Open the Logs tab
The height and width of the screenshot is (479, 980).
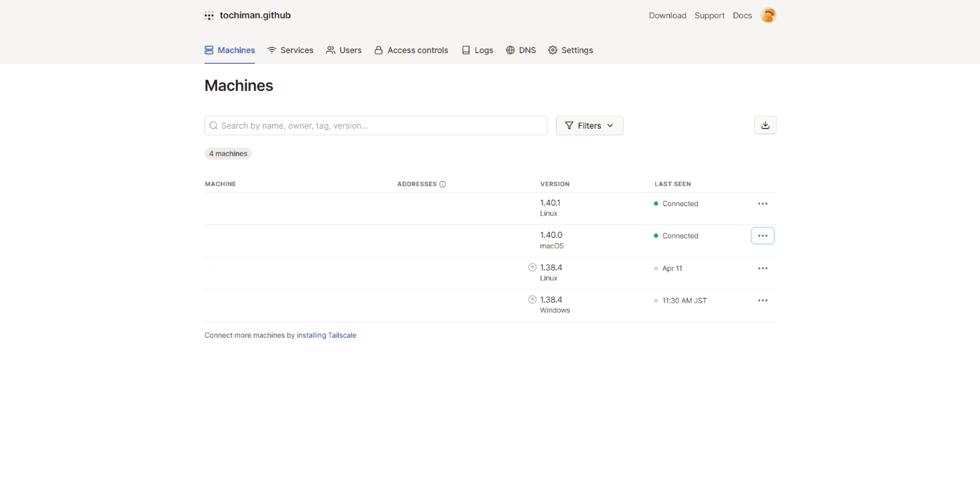[x=477, y=50]
